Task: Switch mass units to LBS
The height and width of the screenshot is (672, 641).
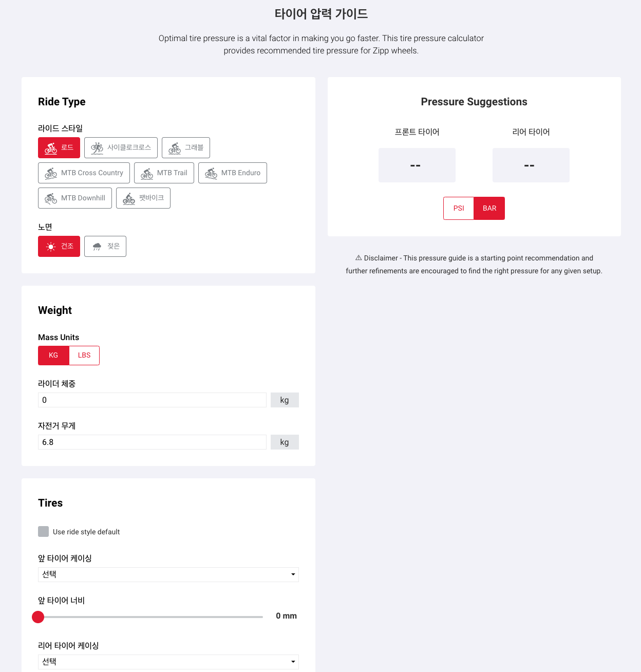Action: (84, 356)
